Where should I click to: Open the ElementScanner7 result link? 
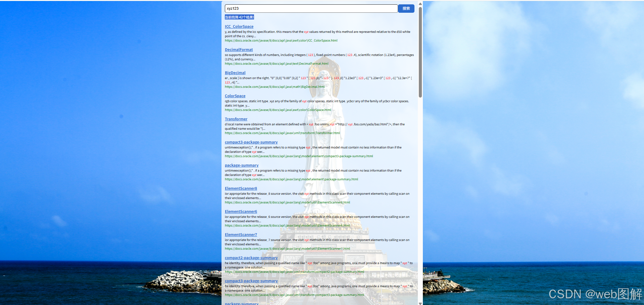coord(241,235)
